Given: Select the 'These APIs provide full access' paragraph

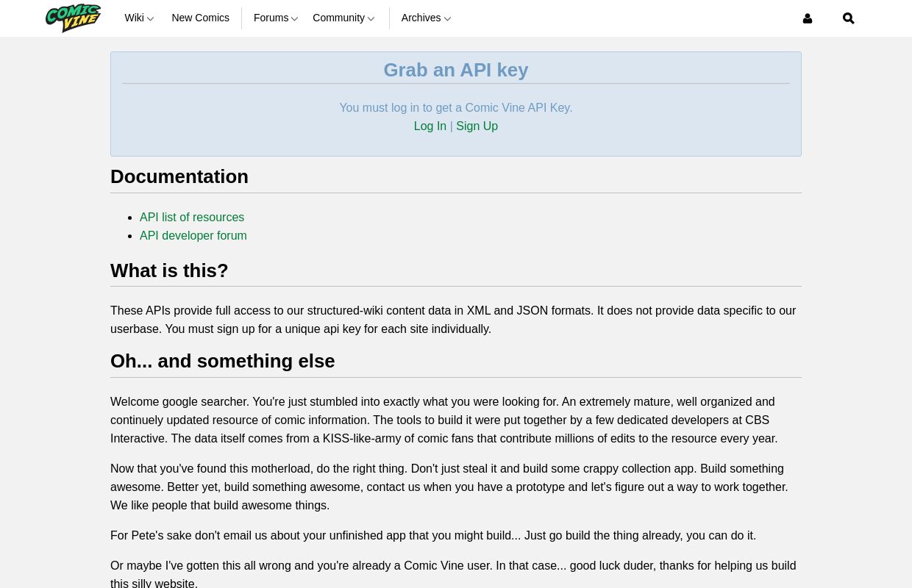Looking at the screenshot, I should point(456,320).
